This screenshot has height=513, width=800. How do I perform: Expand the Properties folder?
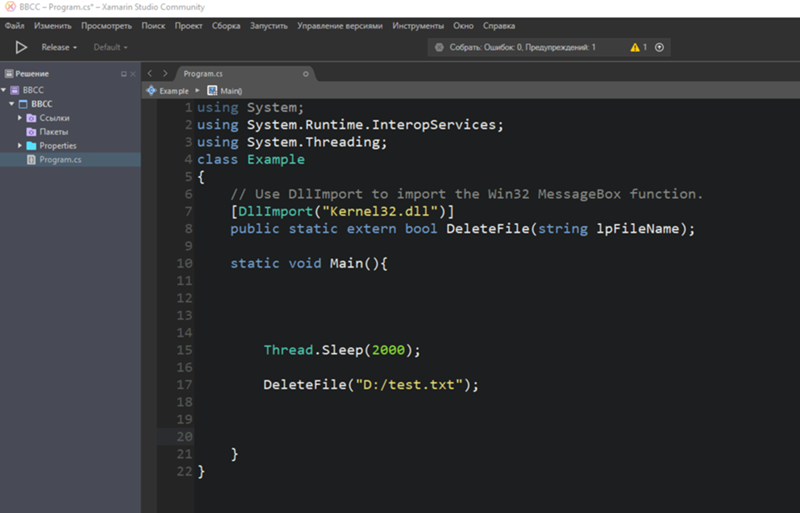coord(20,145)
